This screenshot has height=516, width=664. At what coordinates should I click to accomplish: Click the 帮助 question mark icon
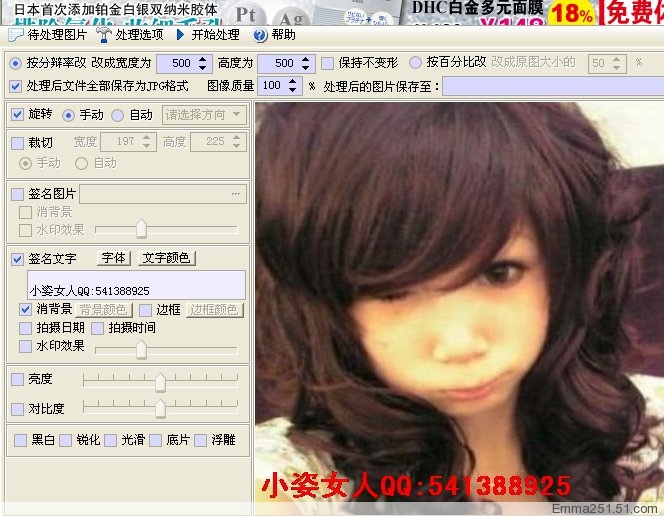point(260,35)
